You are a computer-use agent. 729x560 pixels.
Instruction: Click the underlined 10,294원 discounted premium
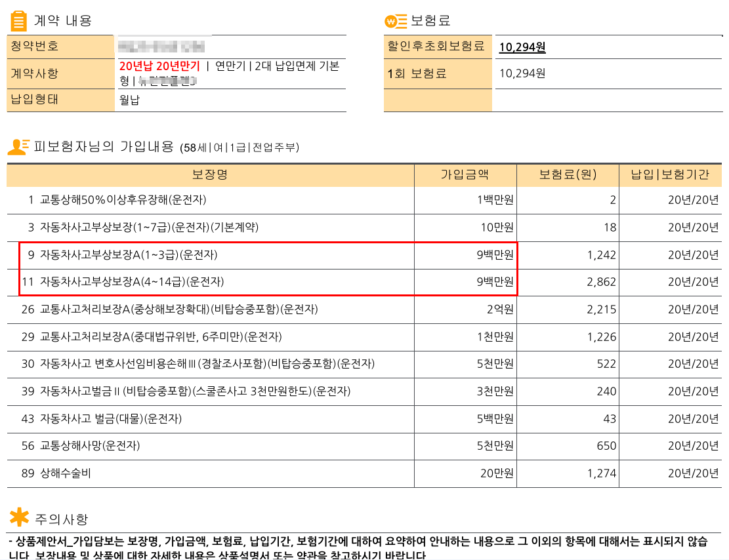[522, 47]
